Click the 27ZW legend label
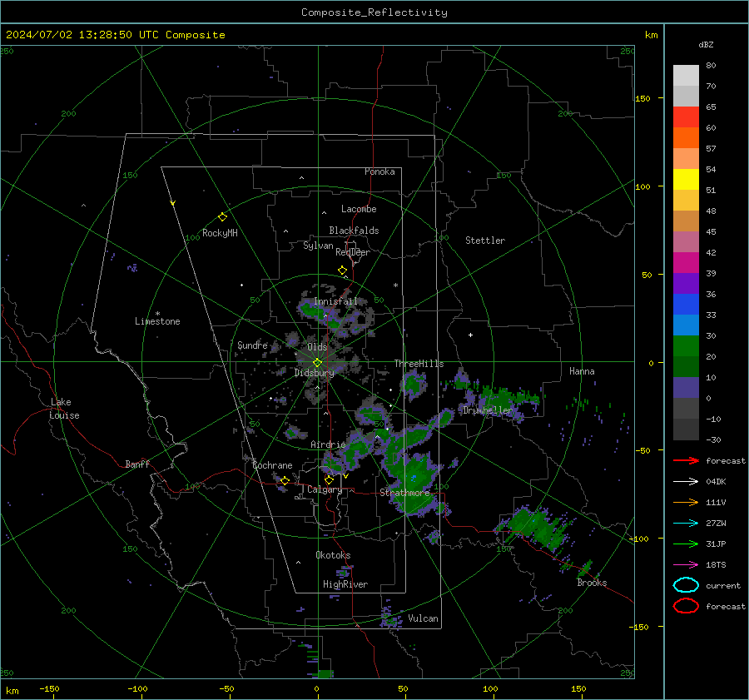Viewport: 749px width, 700px height. (x=716, y=524)
